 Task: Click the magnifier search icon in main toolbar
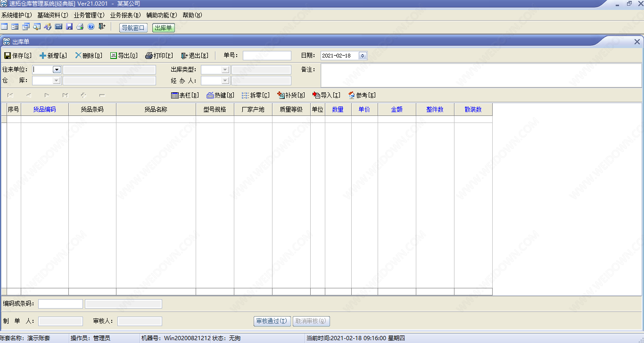37,27
